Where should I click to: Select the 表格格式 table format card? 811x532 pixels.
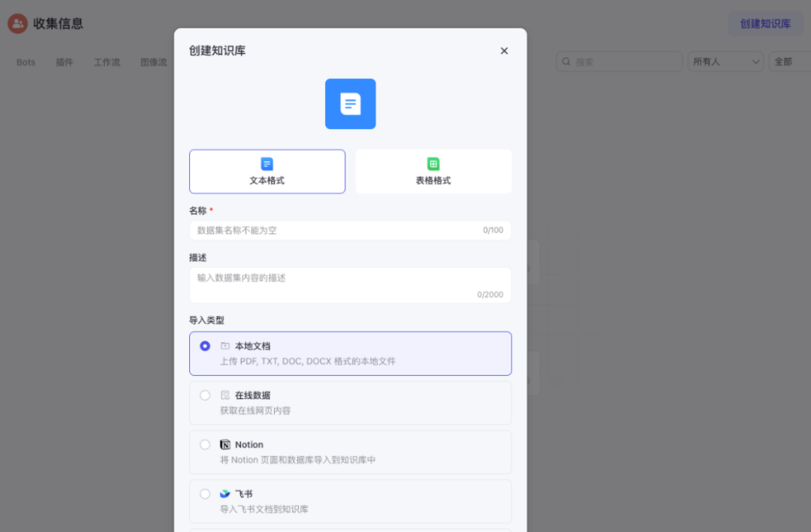pos(433,172)
